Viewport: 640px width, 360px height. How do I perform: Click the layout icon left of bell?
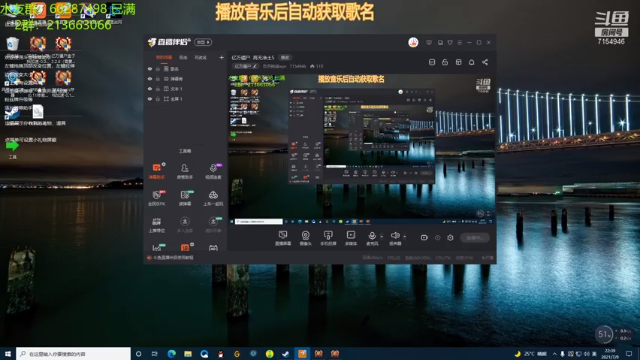pyautogui.click(x=458, y=62)
